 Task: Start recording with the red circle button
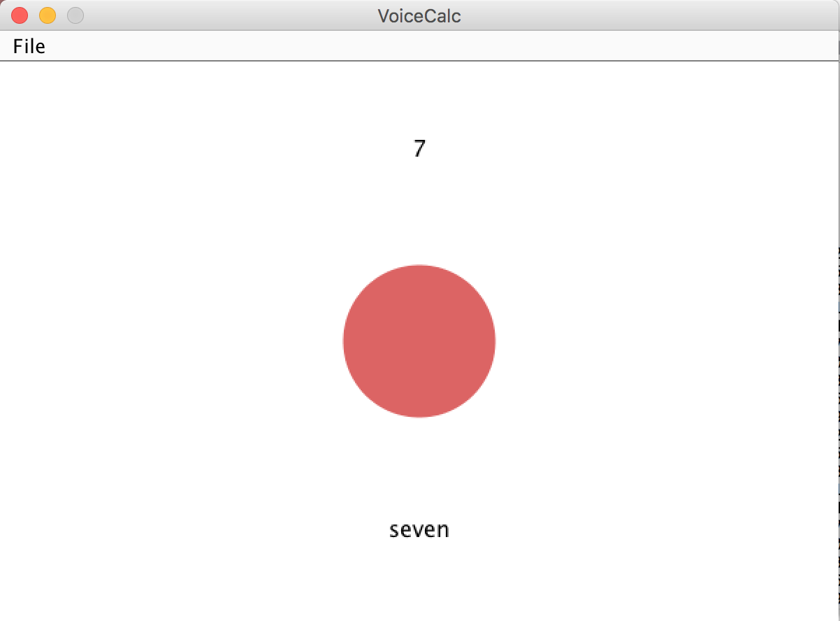click(419, 341)
